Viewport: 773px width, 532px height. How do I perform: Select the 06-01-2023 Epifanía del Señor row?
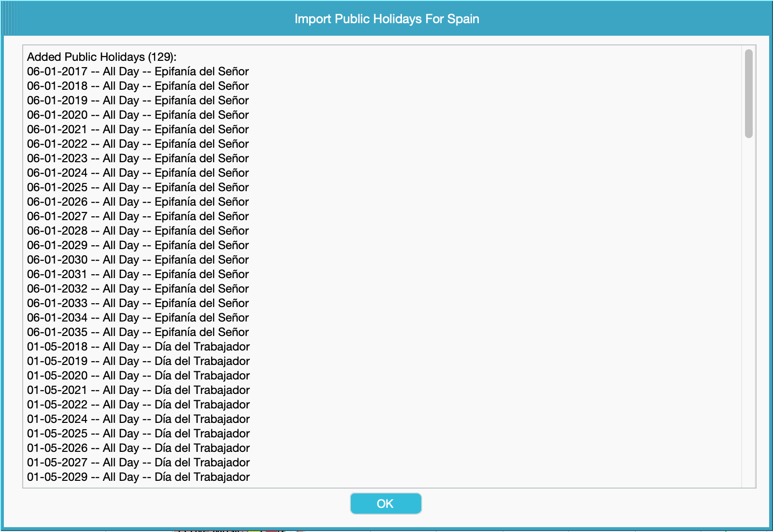(138, 158)
